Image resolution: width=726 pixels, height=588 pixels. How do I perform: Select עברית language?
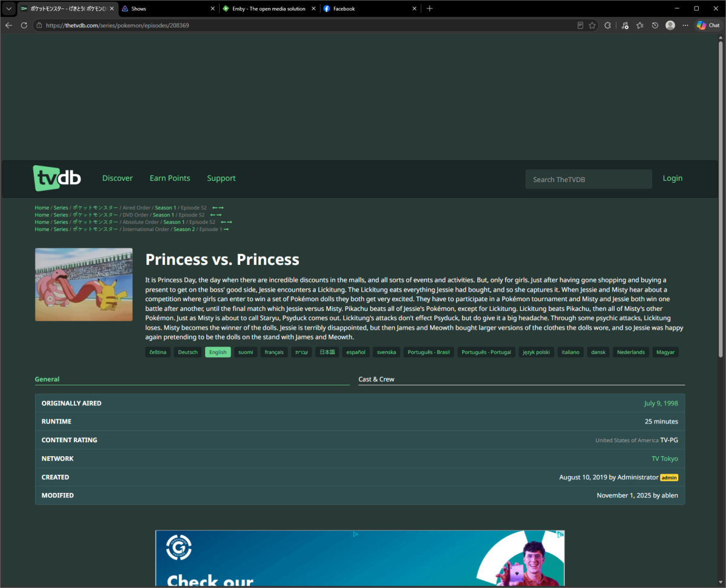[x=301, y=352]
